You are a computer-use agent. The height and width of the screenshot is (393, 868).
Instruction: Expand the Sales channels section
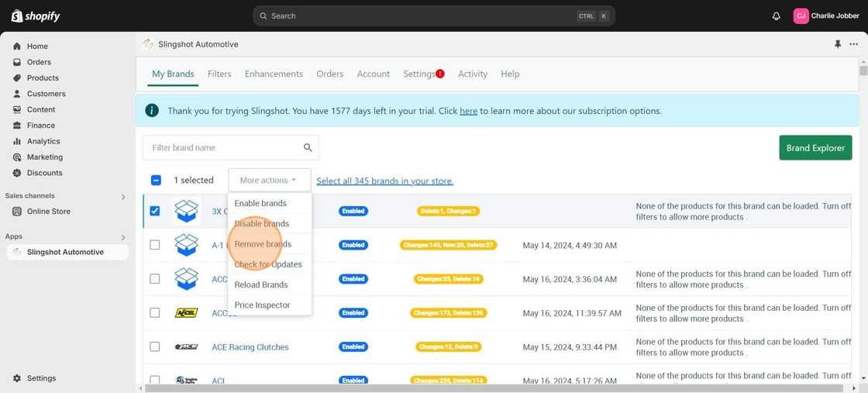[x=123, y=197]
